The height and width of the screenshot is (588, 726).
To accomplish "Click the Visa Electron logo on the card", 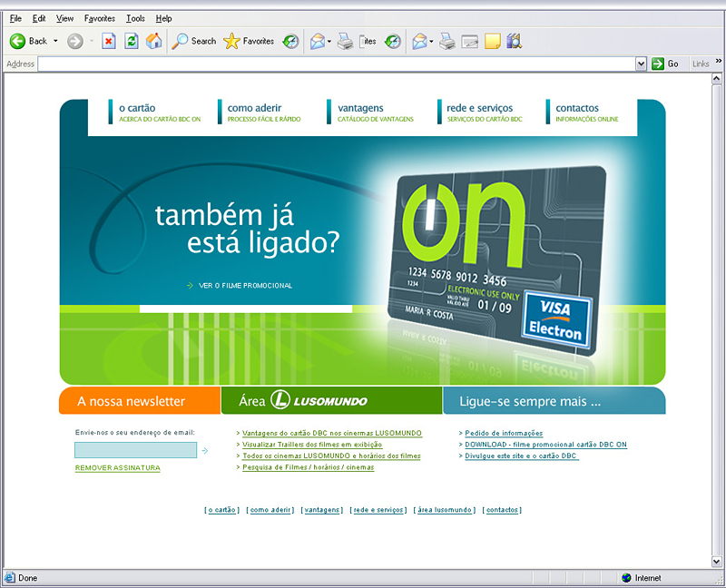I will click(x=556, y=320).
